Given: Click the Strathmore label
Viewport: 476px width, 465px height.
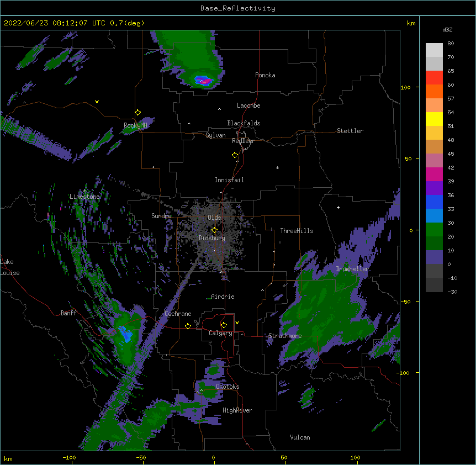Looking at the screenshot, I should click(x=285, y=336).
